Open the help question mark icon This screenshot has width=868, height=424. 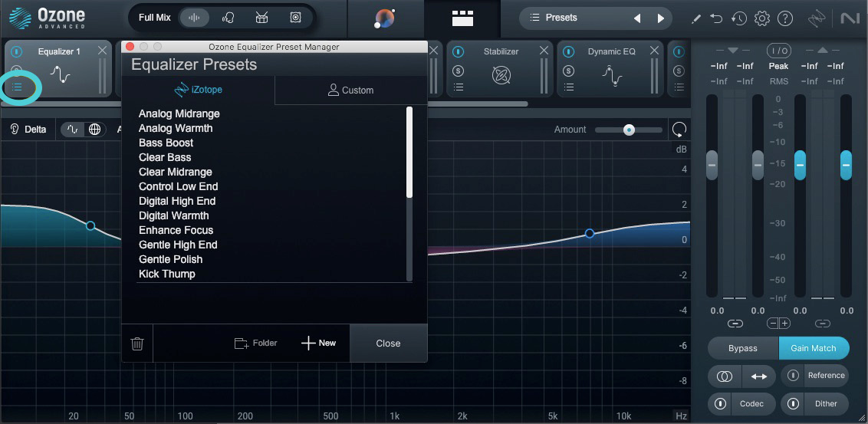click(785, 18)
